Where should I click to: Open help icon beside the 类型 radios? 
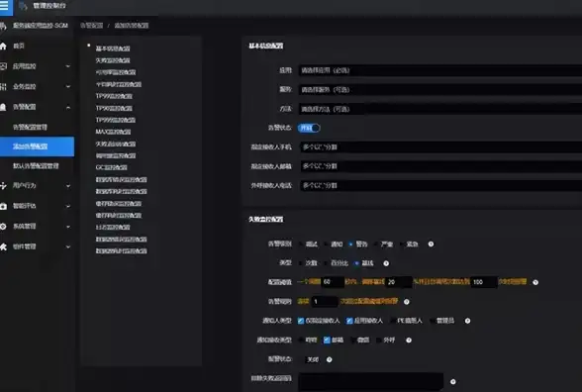(x=386, y=263)
